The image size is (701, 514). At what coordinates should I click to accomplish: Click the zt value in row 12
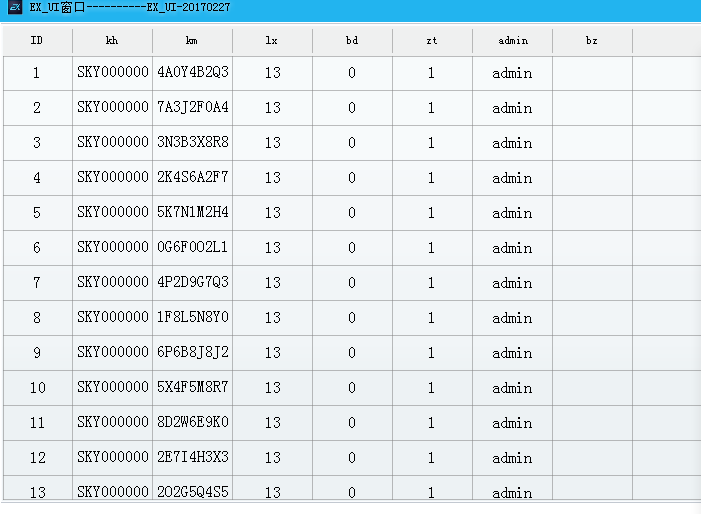(431, 458)
